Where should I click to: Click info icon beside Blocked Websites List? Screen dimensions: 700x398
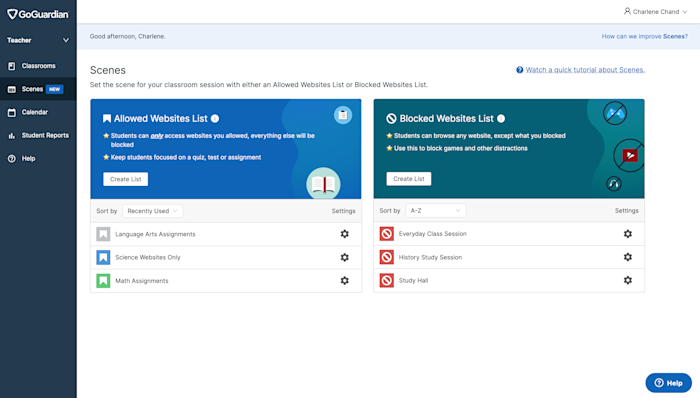pyautogui.click(x=501, y=119)
